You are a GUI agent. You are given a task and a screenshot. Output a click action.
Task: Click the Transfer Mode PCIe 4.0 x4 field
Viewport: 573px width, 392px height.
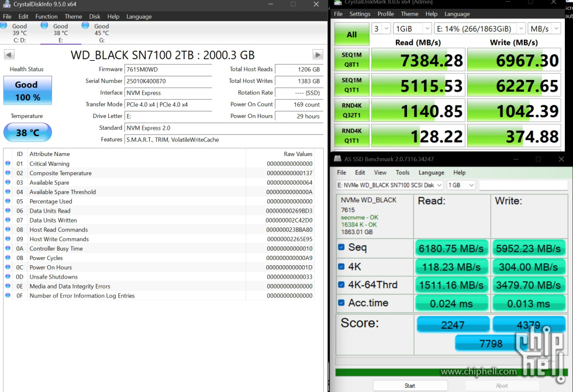click(168, 105)
